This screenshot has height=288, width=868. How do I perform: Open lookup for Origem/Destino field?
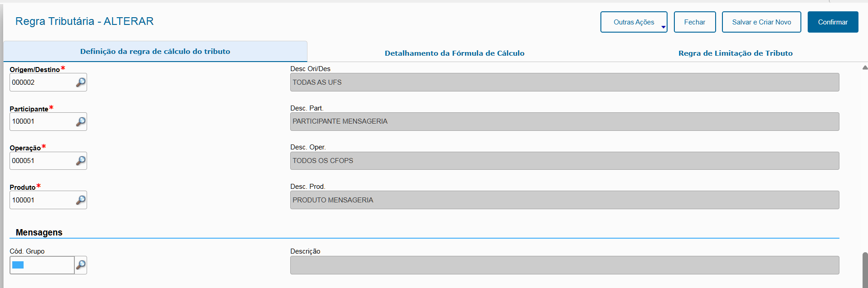click(x=81, y=82)
